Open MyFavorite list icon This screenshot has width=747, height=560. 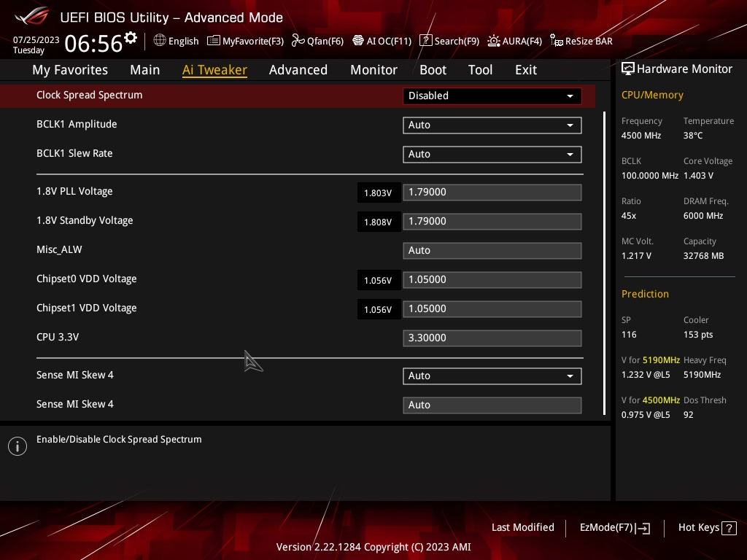(214, 41)
